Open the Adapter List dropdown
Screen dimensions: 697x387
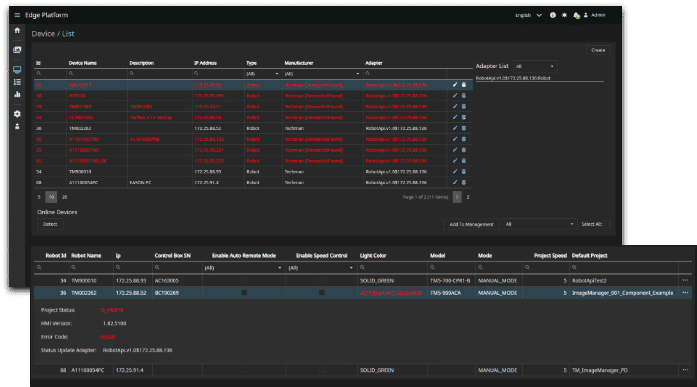tap(535, 66)
